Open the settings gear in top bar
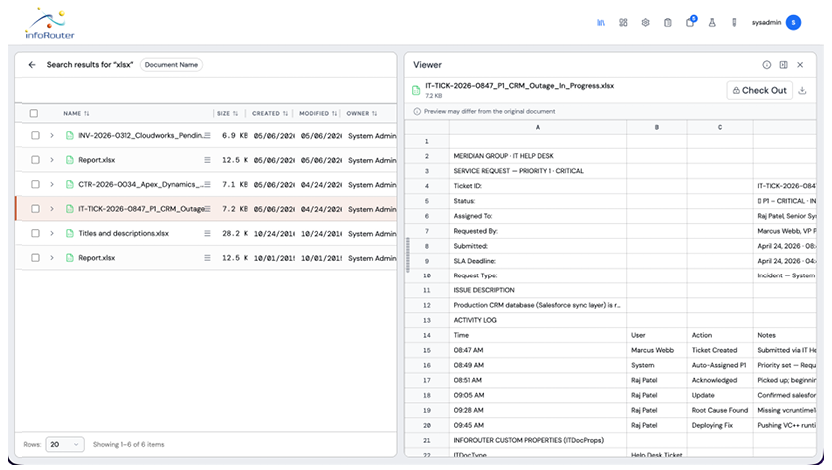This screenshot has width=832, height=470. 645,23
